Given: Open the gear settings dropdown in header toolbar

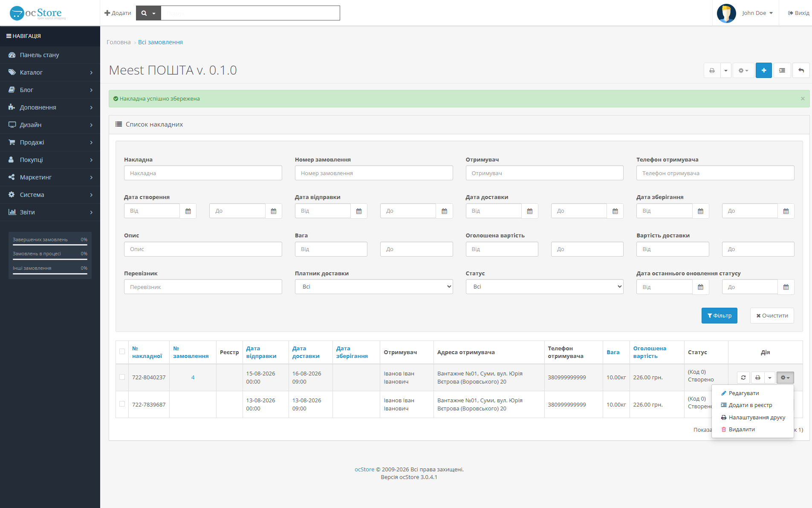Looking at the screenshot, I should pyautogui.click(x=743, y=70).
